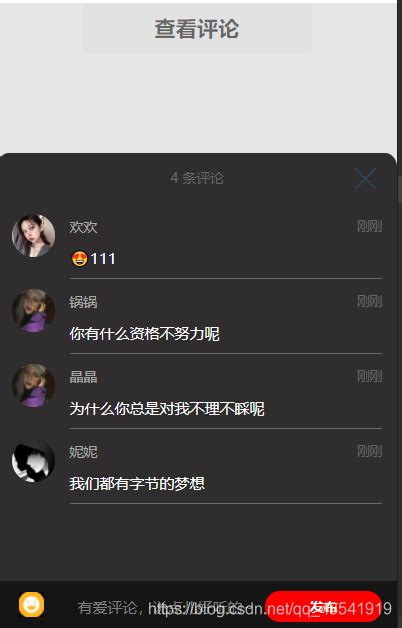Click the username 妮妮
402x628 pixels.
83,452
